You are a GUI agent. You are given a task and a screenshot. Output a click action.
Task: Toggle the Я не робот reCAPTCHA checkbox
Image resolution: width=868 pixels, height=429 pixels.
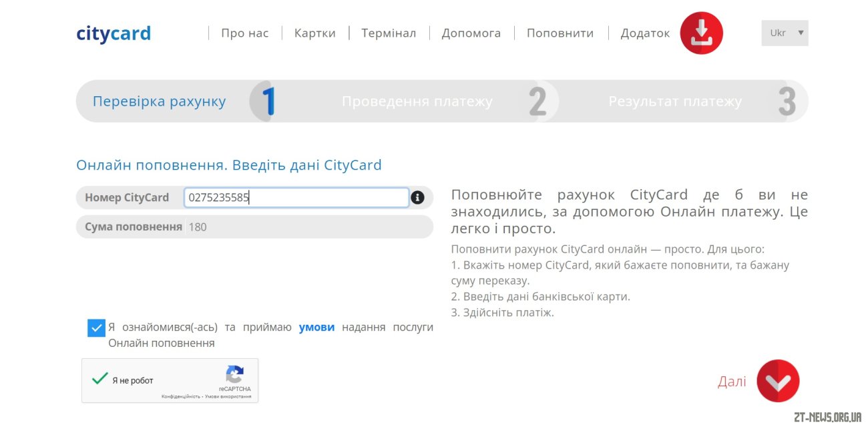point(99,379)
